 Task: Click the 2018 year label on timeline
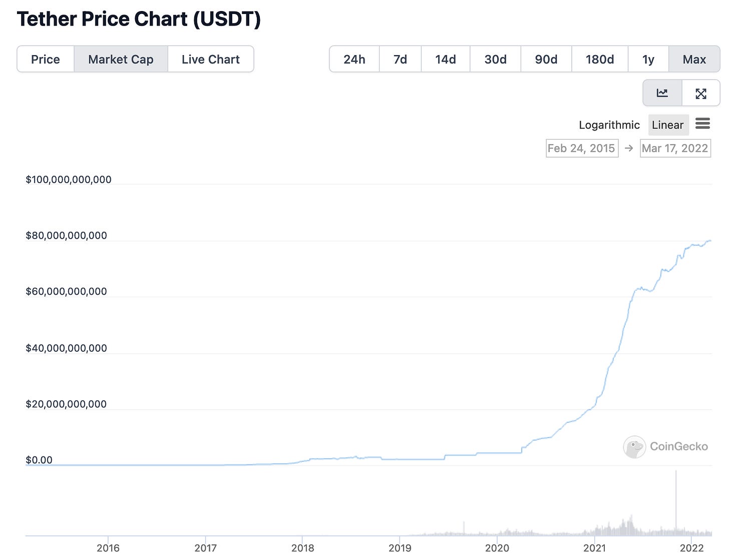(303, 548)
